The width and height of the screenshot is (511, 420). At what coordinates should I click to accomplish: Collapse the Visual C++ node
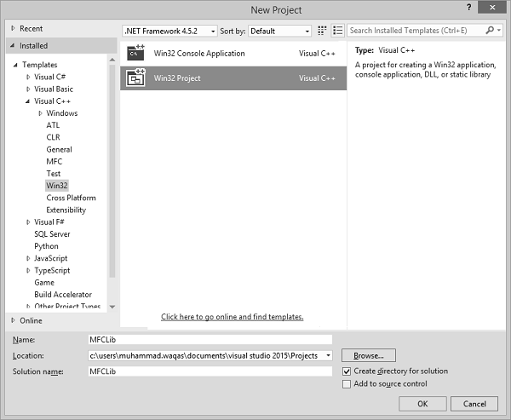coord(28,101)
